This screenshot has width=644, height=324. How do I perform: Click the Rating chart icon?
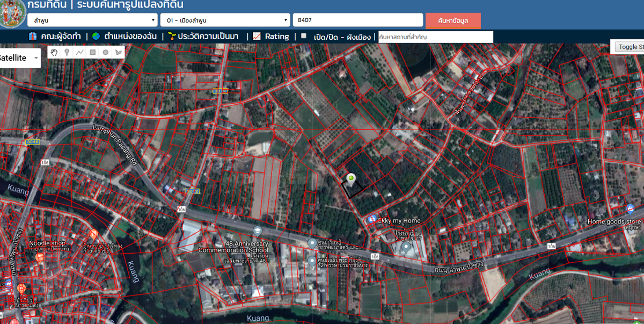pos(257,37)
